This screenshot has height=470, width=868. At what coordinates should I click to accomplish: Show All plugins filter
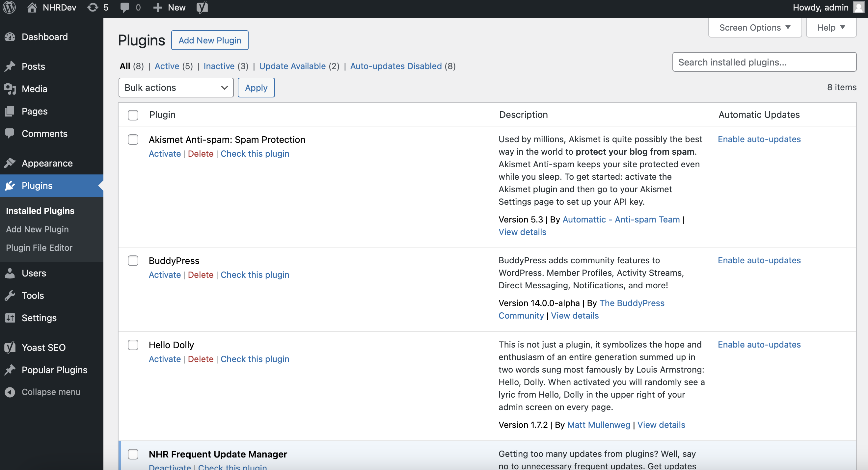125,66
